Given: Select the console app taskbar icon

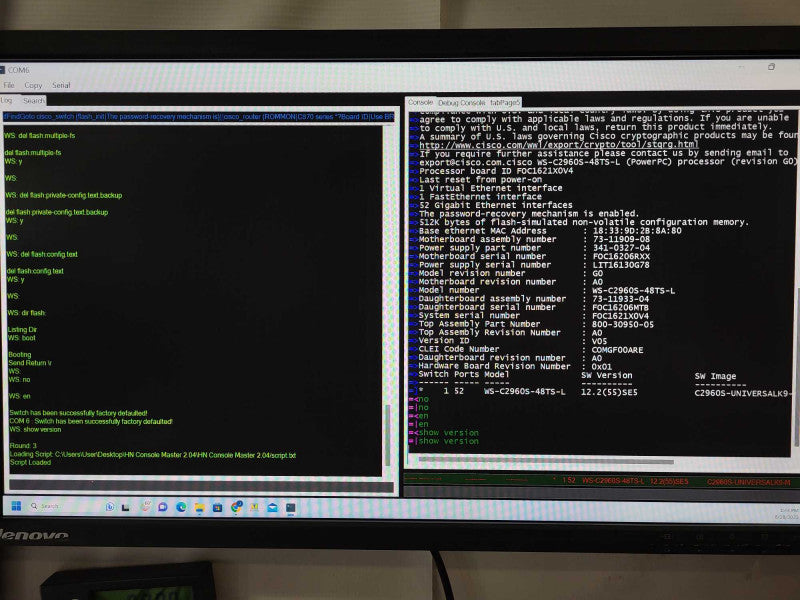Looking at the screenshot, I should 291,508.
